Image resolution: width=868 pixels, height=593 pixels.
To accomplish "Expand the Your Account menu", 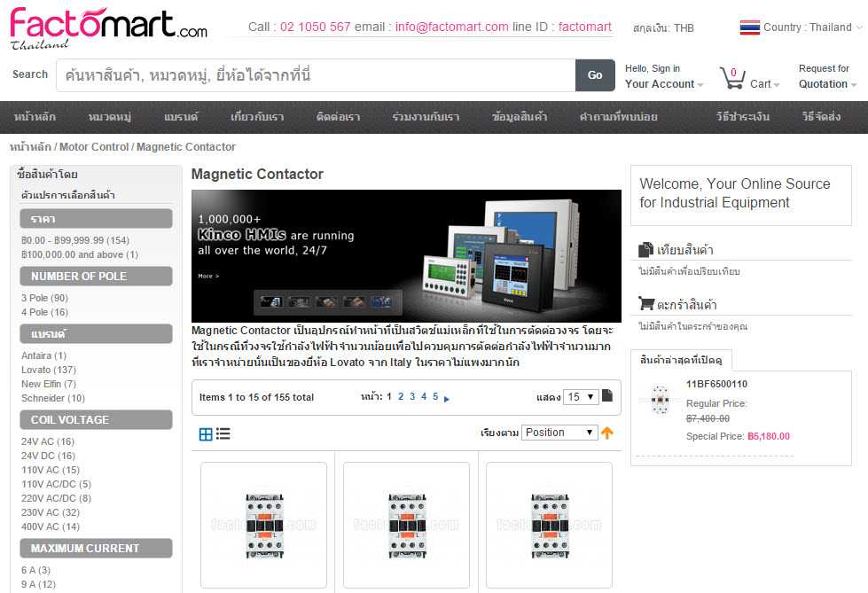I will [x=664, y=84].
